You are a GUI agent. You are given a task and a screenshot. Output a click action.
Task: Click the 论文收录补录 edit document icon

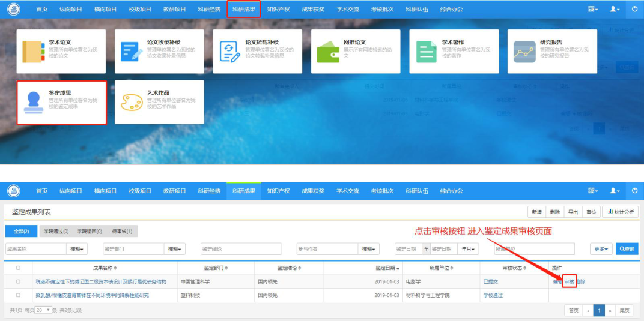pos(132,52)
